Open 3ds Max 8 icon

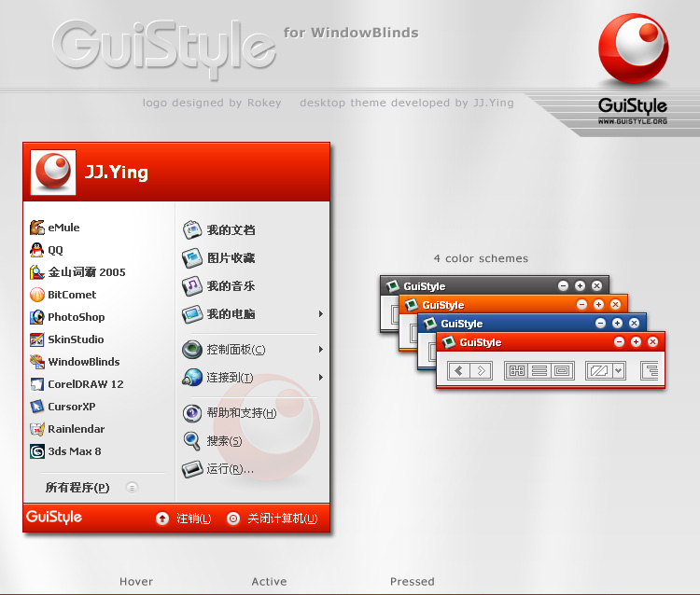pos(37,451)
